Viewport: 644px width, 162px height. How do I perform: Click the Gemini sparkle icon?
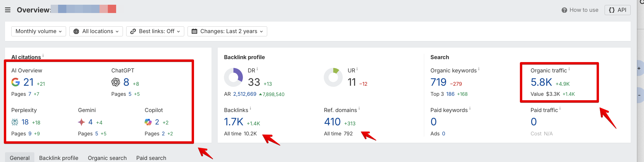[81, 122]
